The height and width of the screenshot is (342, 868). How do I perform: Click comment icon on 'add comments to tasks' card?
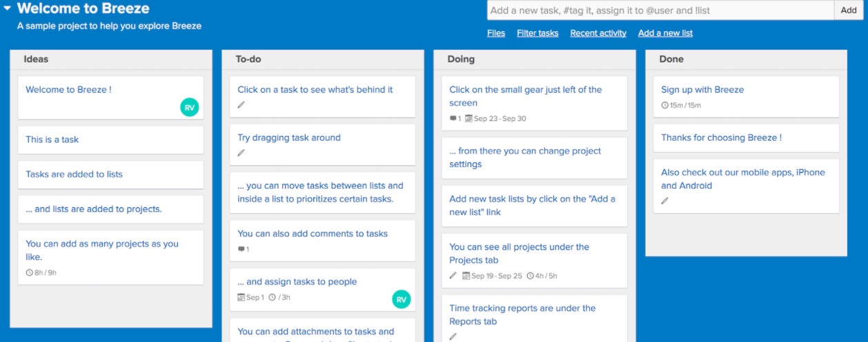(241, 249)
